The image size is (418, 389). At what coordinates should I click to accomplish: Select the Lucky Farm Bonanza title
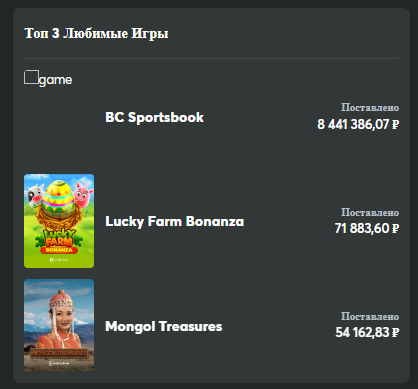[175, 222]
